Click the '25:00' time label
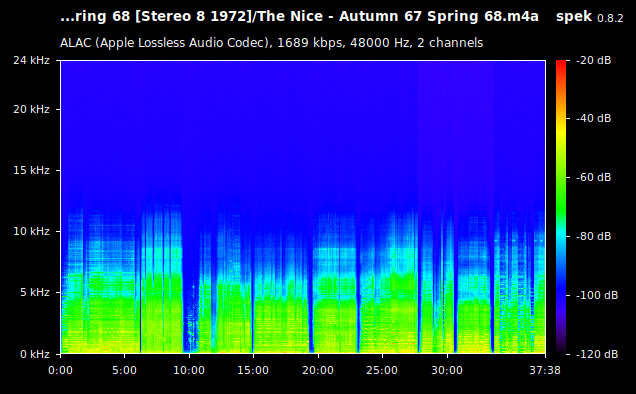Screen dimensions: 636x394 point(382,370)
